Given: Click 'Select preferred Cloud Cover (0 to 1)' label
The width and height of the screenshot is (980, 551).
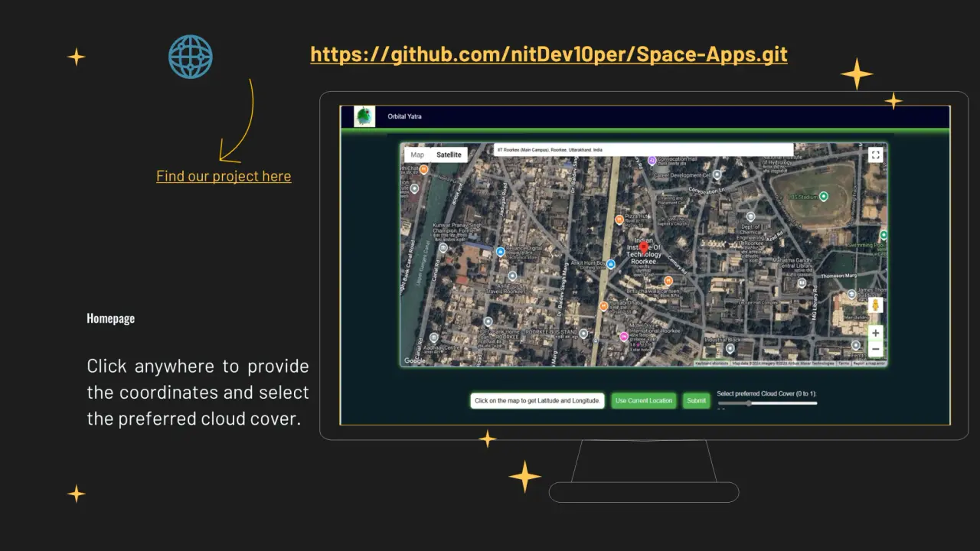Looking at the screenshot, I should 767,393.
